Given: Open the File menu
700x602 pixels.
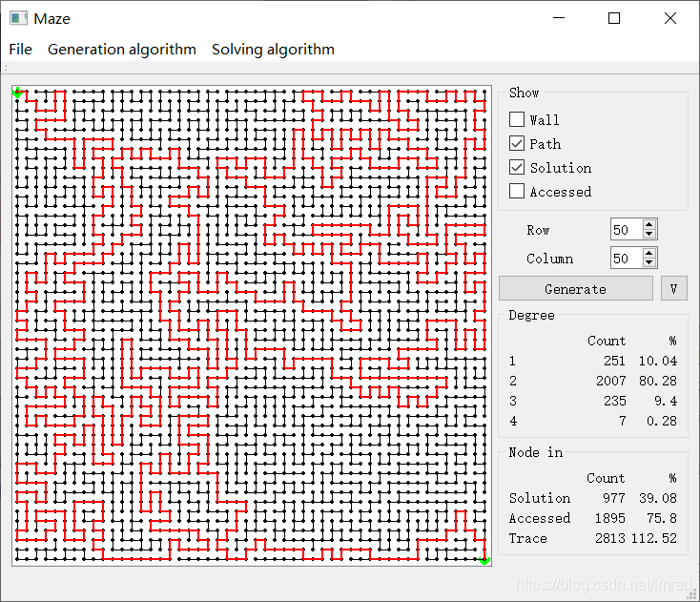Looking at the screenshot, I should (21, 49).
